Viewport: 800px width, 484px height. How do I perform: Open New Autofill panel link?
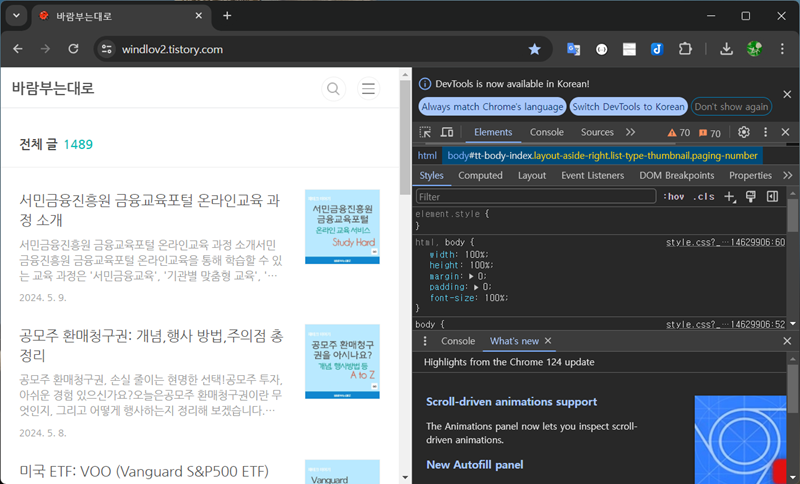(x=474, y=465)
